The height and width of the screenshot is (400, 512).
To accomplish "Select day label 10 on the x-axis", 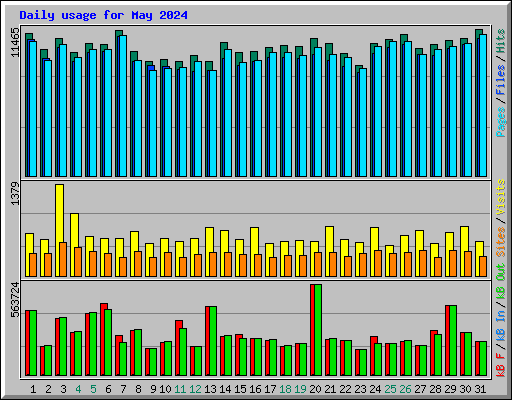I will tap(165, 389).
